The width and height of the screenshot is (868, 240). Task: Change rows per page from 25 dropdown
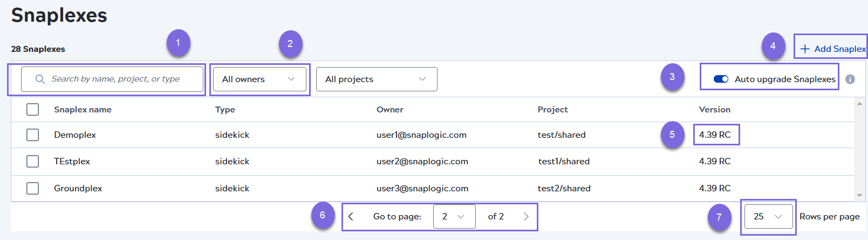768,217
